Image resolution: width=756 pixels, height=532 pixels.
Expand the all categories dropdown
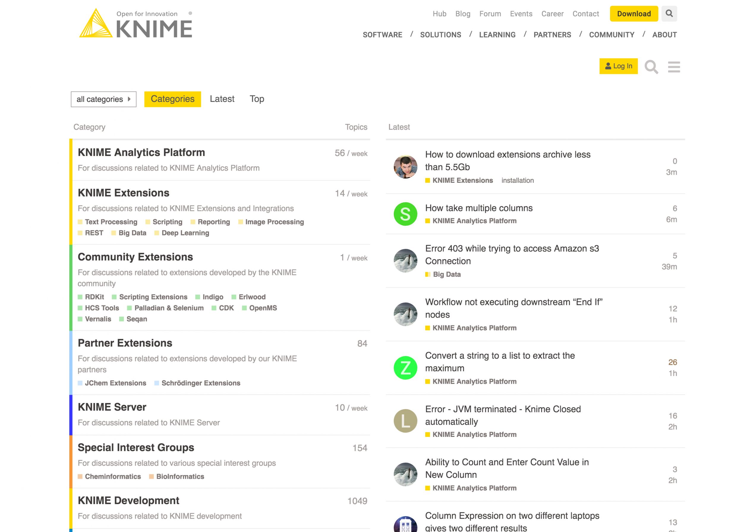point(103,99)
